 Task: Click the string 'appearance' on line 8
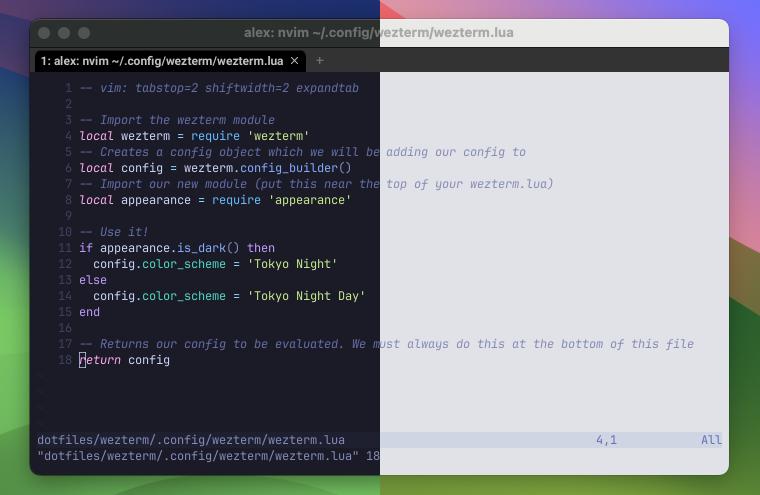click(310, 200)
